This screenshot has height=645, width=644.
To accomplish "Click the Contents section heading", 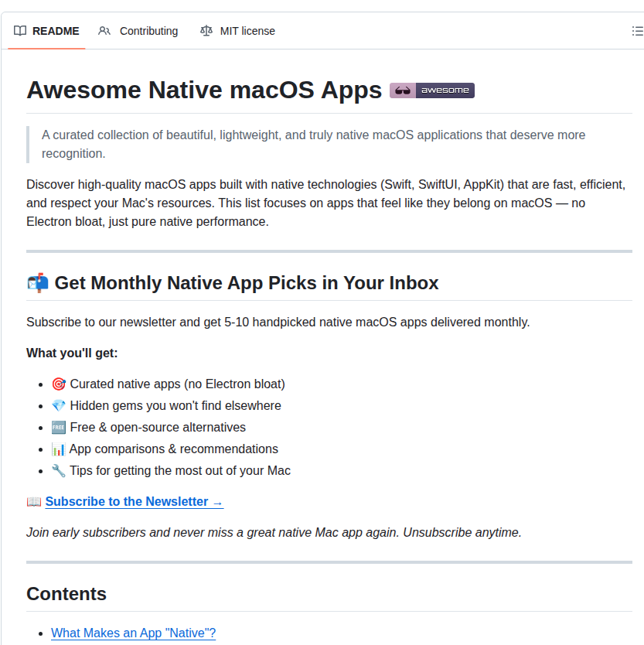I will click(x=66, y=594).
